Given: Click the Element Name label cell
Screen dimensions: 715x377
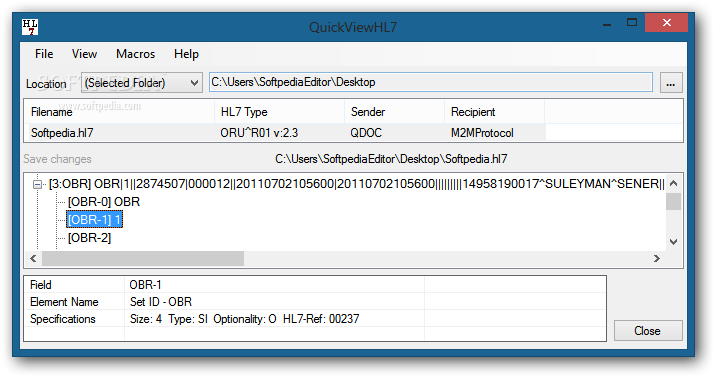Looking at the screenshot, I should 74,302.
